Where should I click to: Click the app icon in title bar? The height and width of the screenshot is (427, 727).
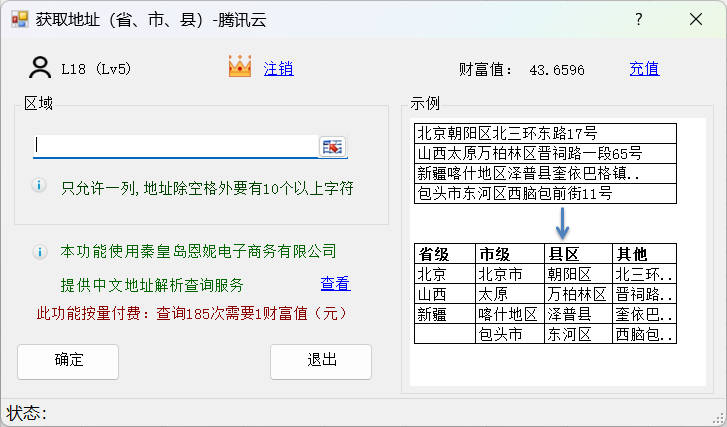click(x=19, y=20)
